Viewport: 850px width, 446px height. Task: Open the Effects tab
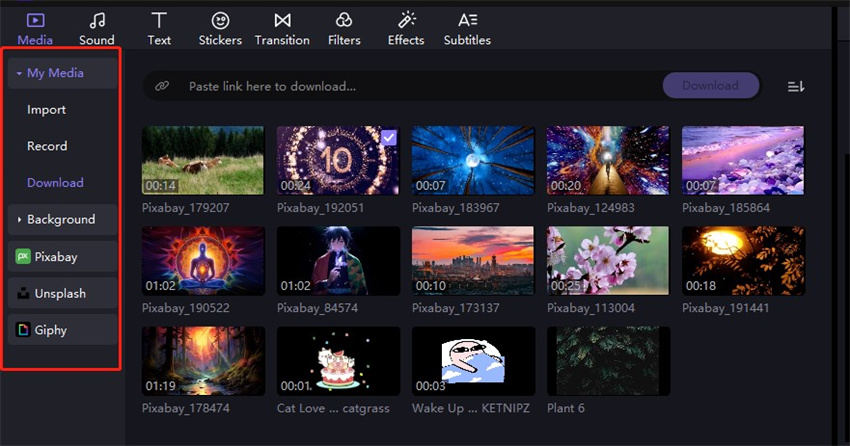[x=405, y=29]
